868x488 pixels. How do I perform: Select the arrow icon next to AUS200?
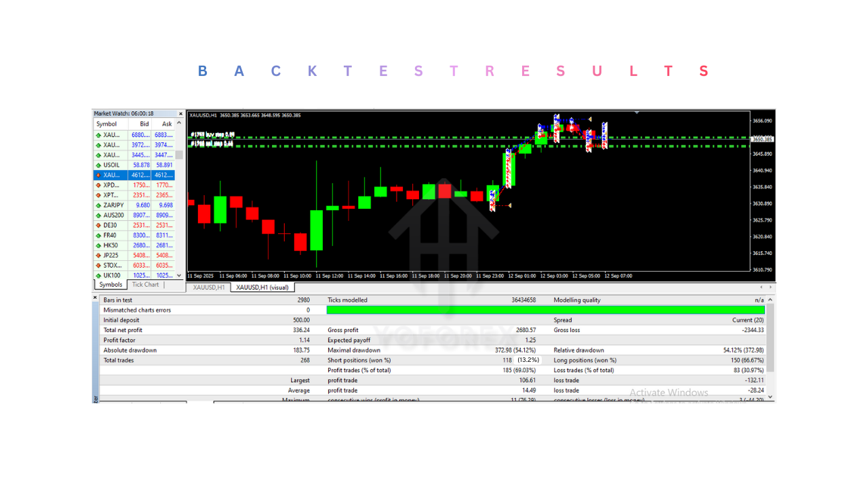pos(99,215)
